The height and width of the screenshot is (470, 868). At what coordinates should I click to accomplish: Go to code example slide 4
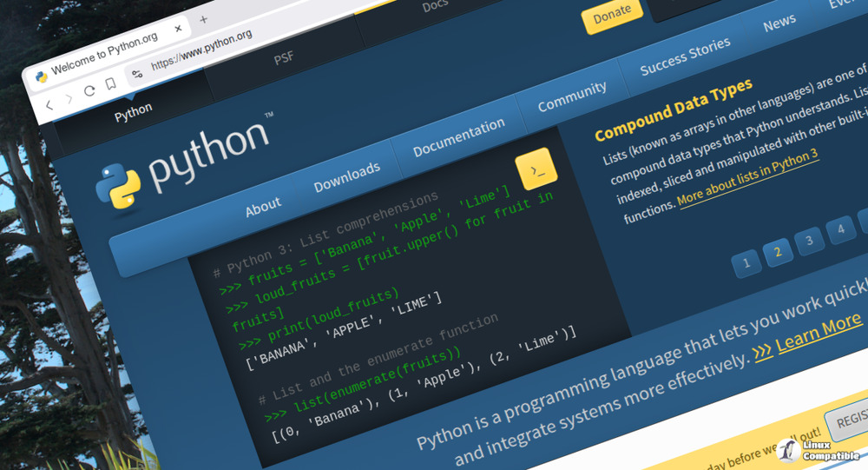(x=840, y=230)
